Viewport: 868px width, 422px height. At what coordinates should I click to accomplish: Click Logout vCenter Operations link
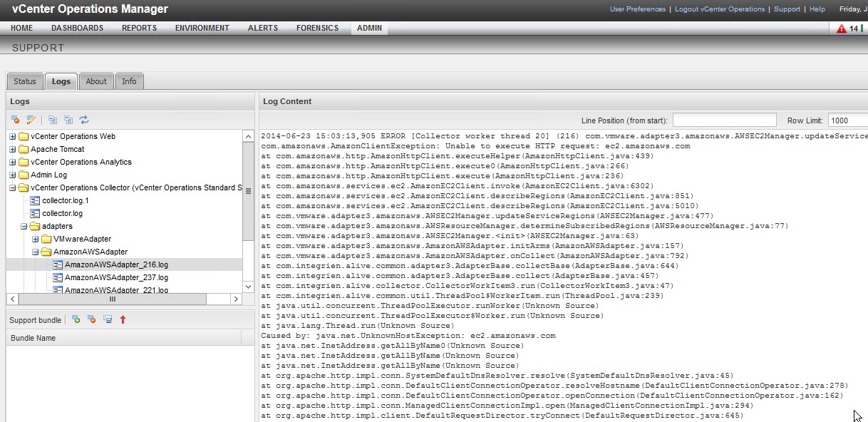(719, 9)
